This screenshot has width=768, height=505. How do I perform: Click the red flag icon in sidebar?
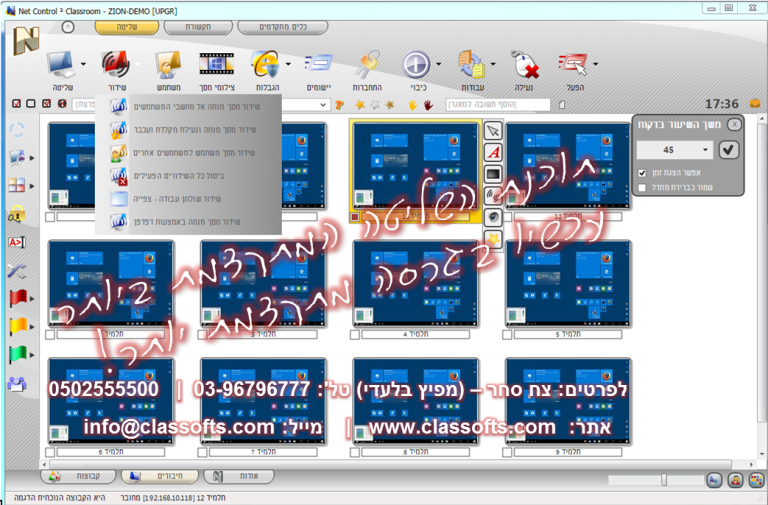click(18, 298)
